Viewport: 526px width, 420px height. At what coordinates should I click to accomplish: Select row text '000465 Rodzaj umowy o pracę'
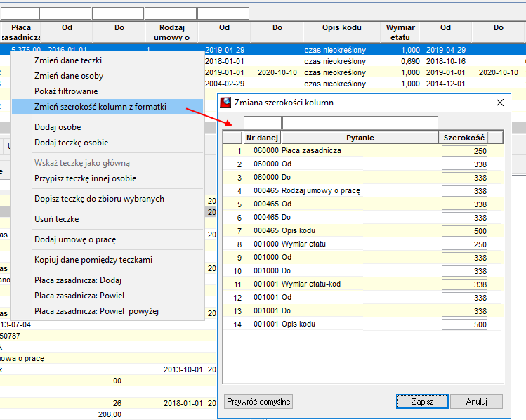tap(307, 191)
